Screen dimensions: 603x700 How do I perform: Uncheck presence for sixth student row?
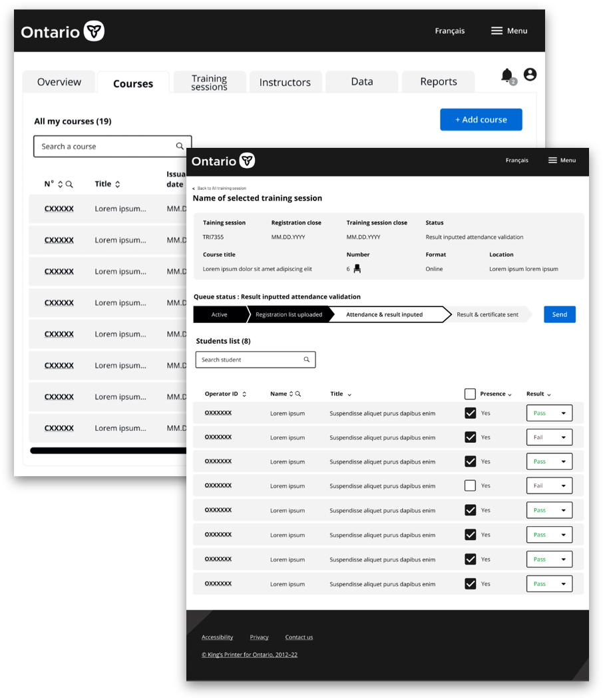470,534
